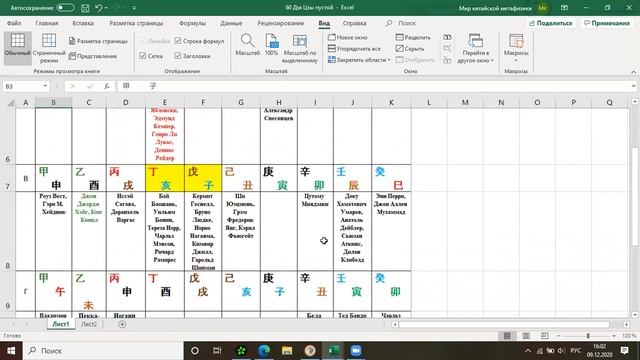This screenshot has width=640, height=360.
Task: Switch to the Главная ribbon tab
Action: [47, 23]
